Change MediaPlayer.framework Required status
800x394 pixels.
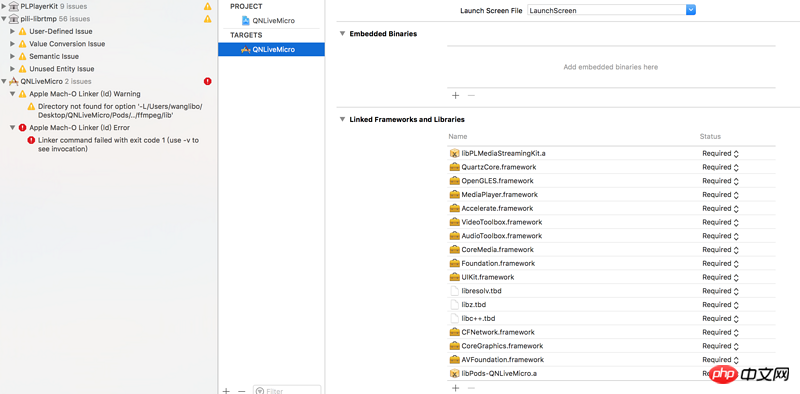pos(720,194)
